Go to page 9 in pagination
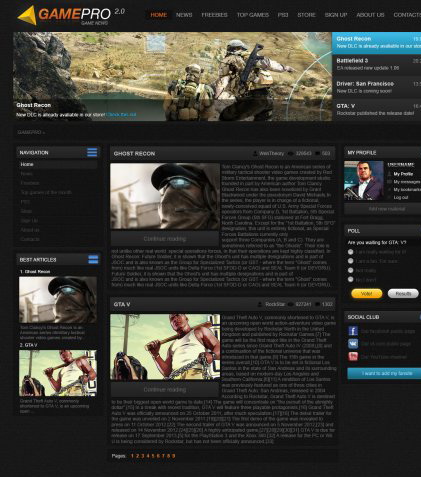421x477 pixels. click(x=173, y=456)
